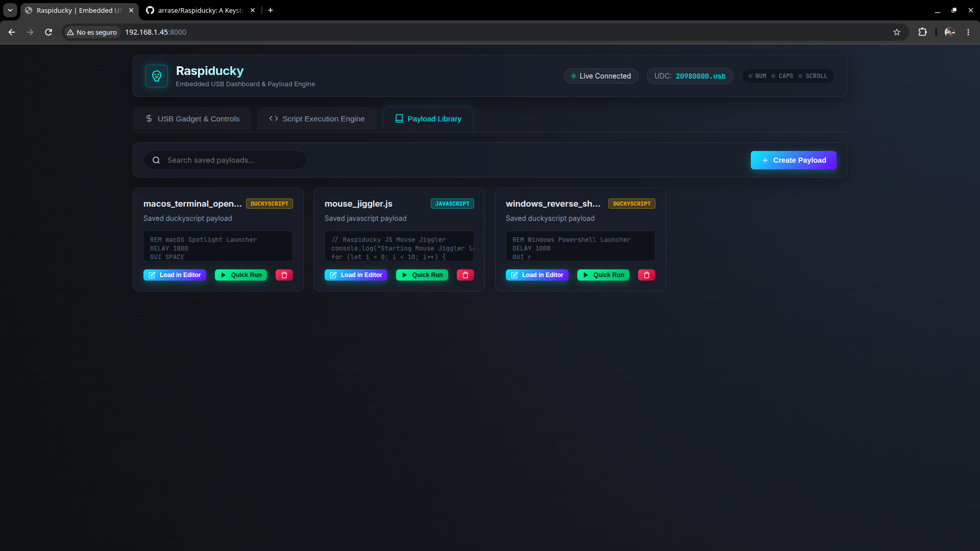Open the tab search dropdown arrow
Image resolution: width=980 pixels, height=551 pixels.
click(x=10, y=10)
